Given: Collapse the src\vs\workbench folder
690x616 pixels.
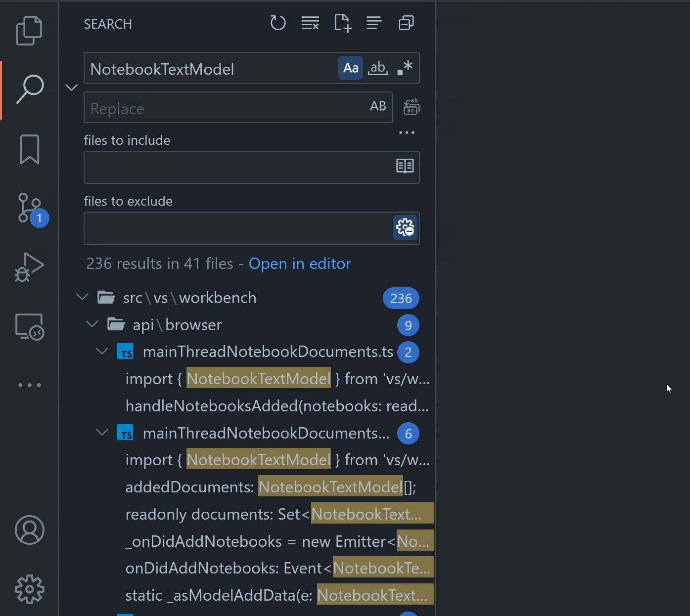Looking at the screenshot, I should 82,297.
